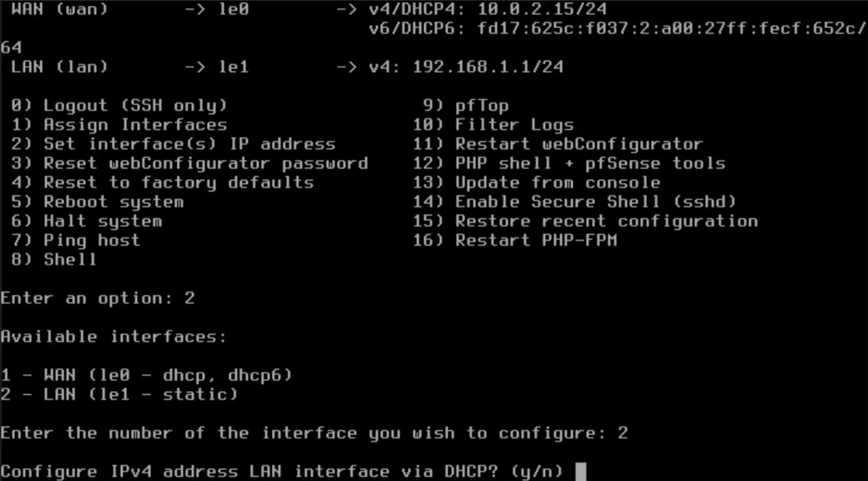Click 'Set interface(s) IP address' entry
Screen dimensions: 868x481
(x=189, y=144)
